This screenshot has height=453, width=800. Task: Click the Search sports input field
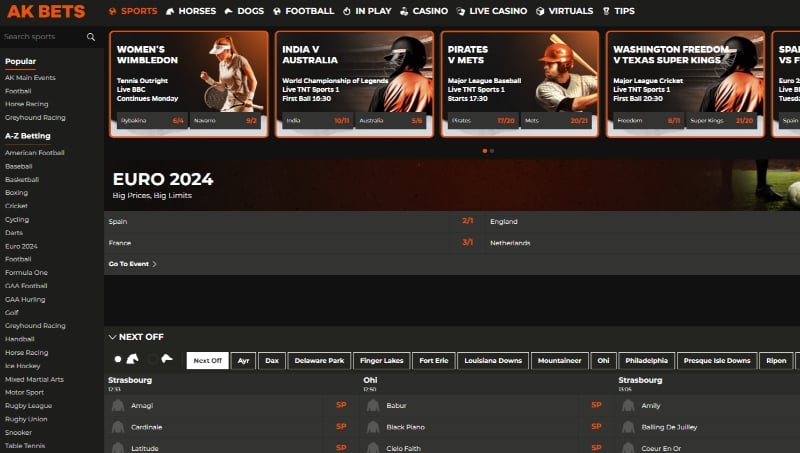tap(43, 37)
